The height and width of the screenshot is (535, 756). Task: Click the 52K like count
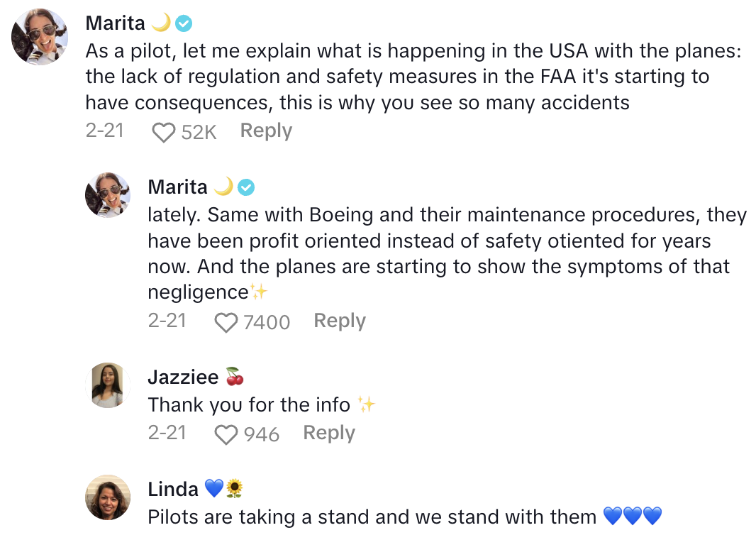199,132
